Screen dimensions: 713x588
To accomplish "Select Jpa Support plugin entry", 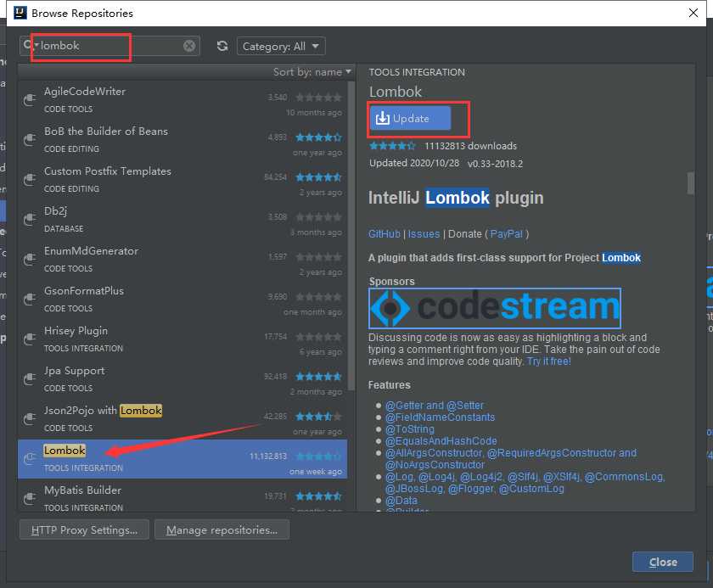I will pos(182,379).
